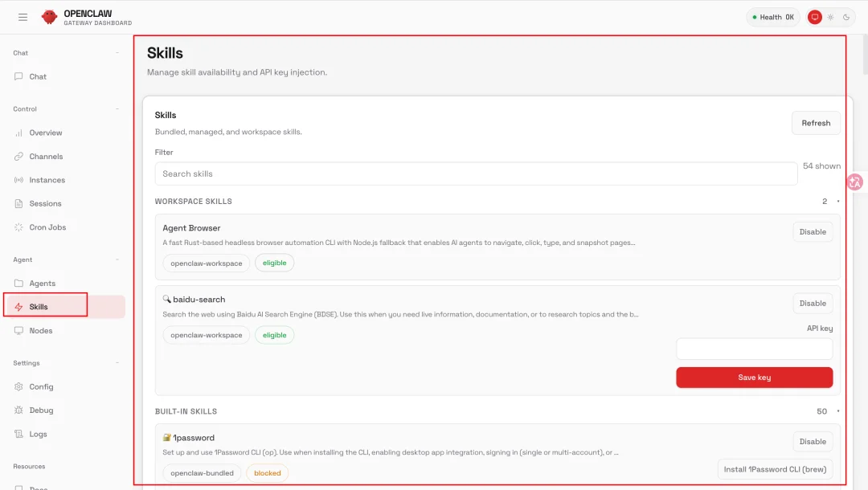Click the Channels link icon in sidebar
Viewport: 868px width, 490px height.
click(x=18, y=157)
